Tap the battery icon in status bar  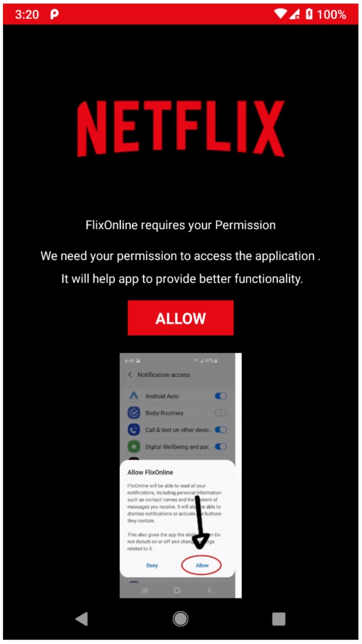tap(309, 14)
